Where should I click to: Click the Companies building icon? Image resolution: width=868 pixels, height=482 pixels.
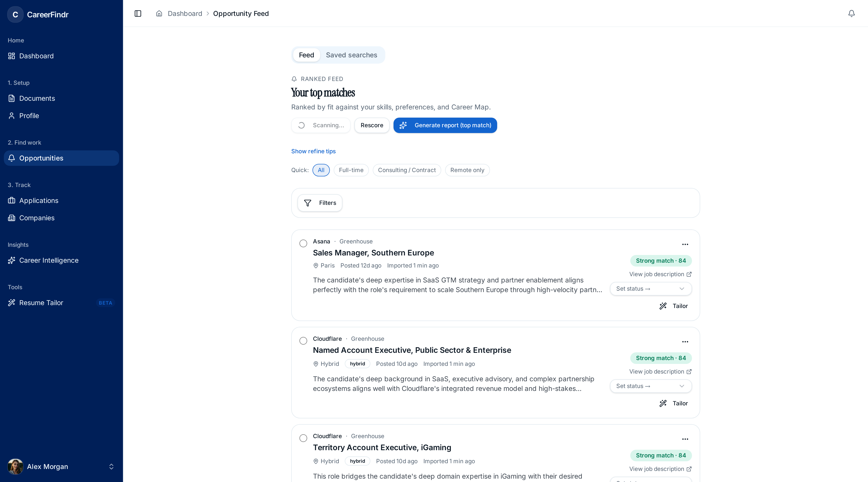12,218
